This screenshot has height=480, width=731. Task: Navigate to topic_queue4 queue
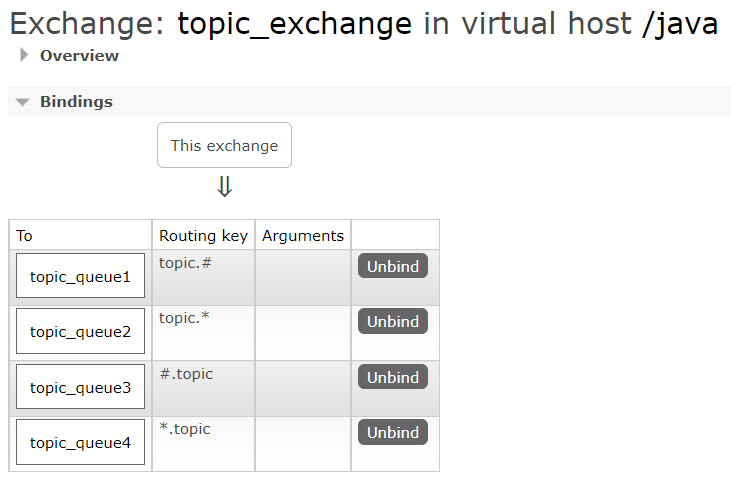tap(80, 442)
